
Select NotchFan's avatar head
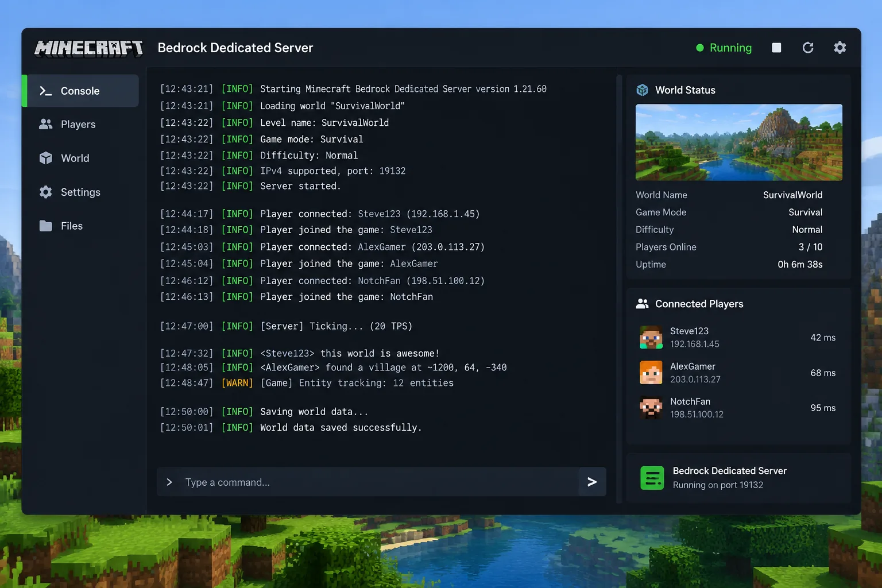[651, 408]
